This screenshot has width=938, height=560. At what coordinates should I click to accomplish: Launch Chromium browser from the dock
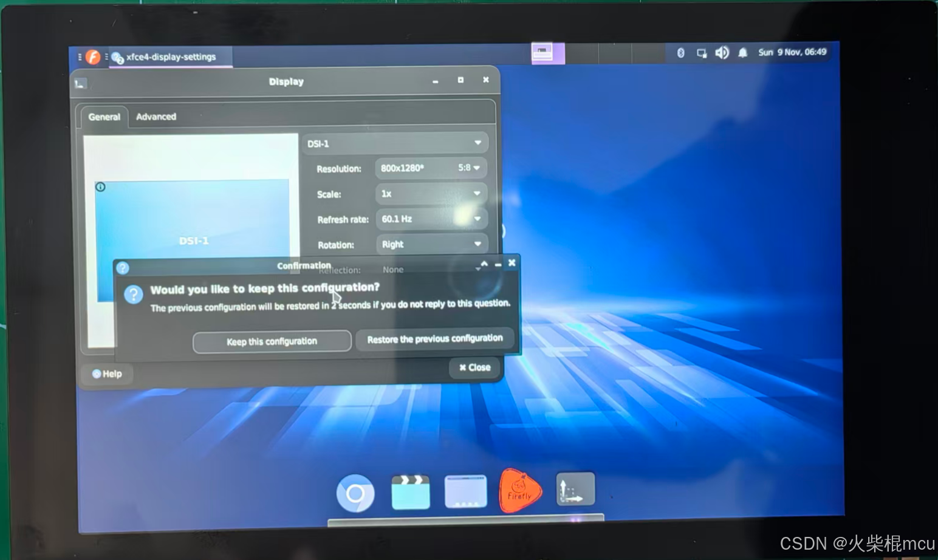pyautogui.click(x=355, y=493)
